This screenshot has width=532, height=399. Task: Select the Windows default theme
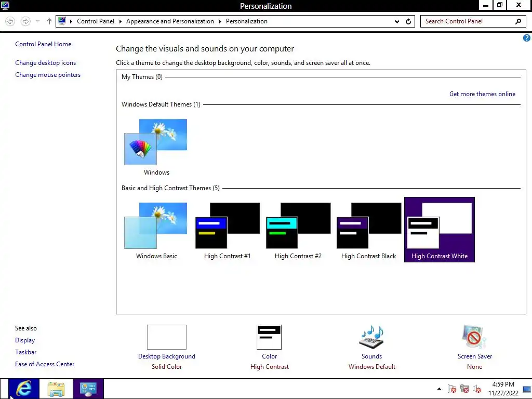156,147
